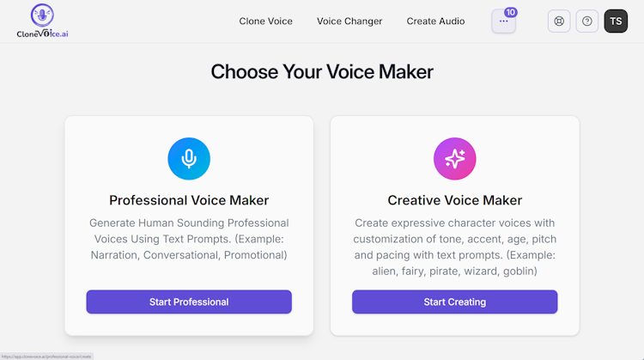644x360 pixels.
Task: Expand the three-dots more menu
Action: click(x=503, y=22)
